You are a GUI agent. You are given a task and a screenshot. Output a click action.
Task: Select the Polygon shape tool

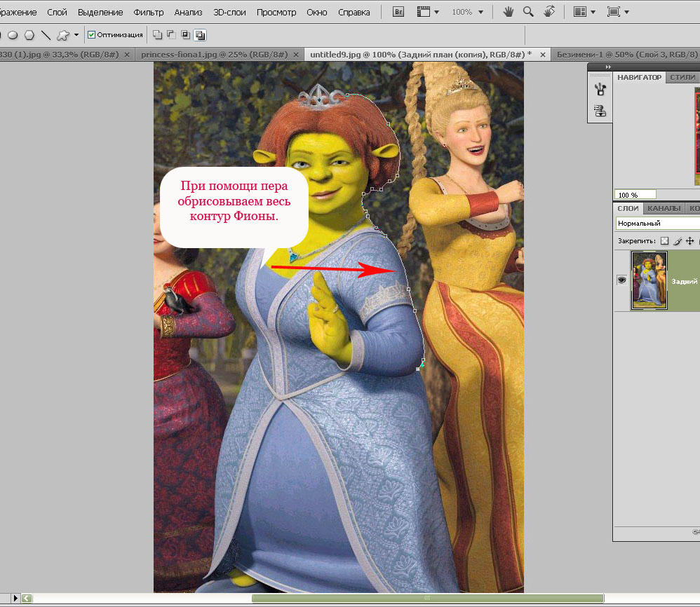(x=29, y=35)
